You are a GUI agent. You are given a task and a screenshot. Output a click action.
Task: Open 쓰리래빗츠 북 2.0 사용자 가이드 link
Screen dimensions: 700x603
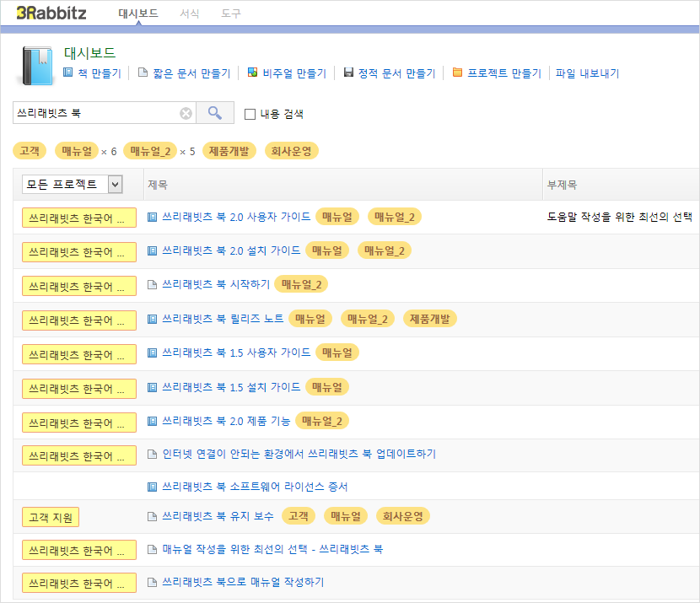236,217
